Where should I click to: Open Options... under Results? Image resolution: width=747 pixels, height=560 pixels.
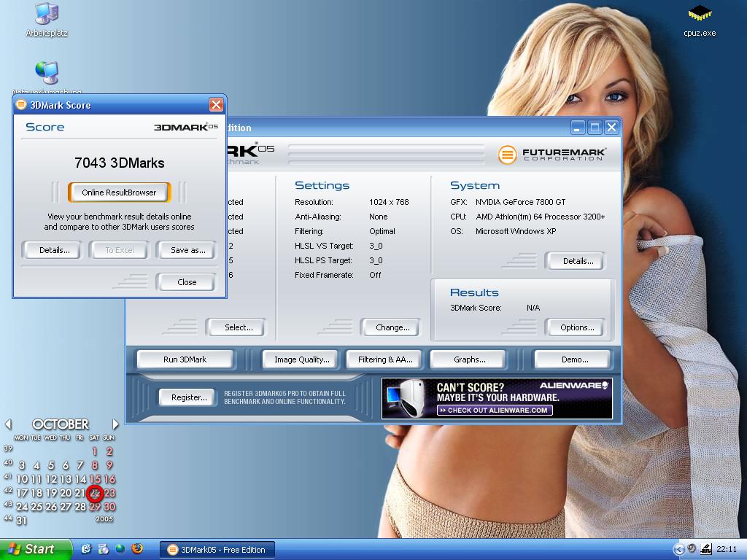coord(577,327)
